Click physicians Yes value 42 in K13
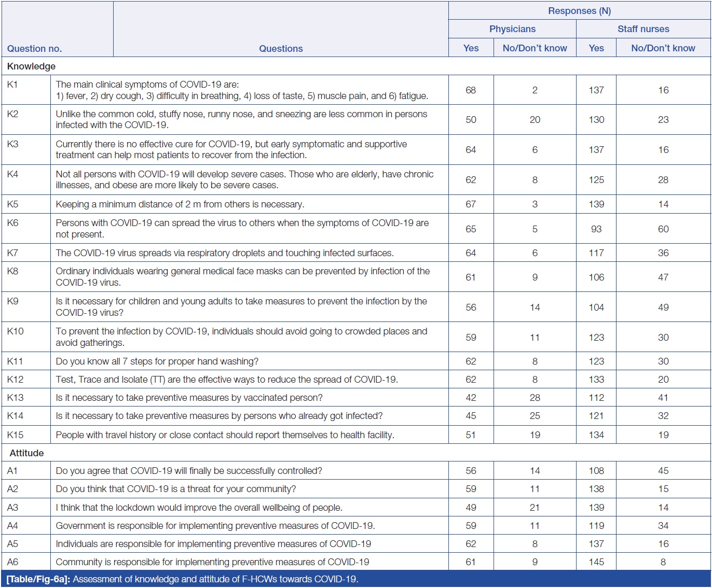This screenshot has height=588, width=712. [x=471, y=398]
